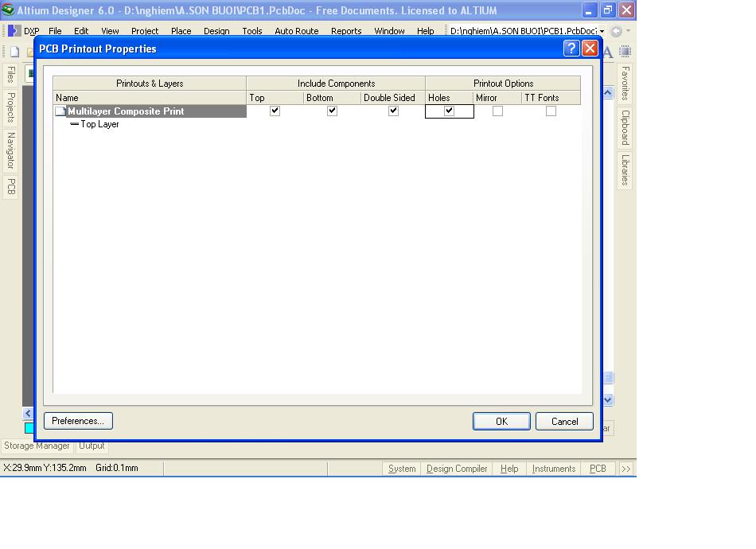Click the navigation back arrow in toolbar
This screenshot has width=756, height=549.
tap(616, 31)
